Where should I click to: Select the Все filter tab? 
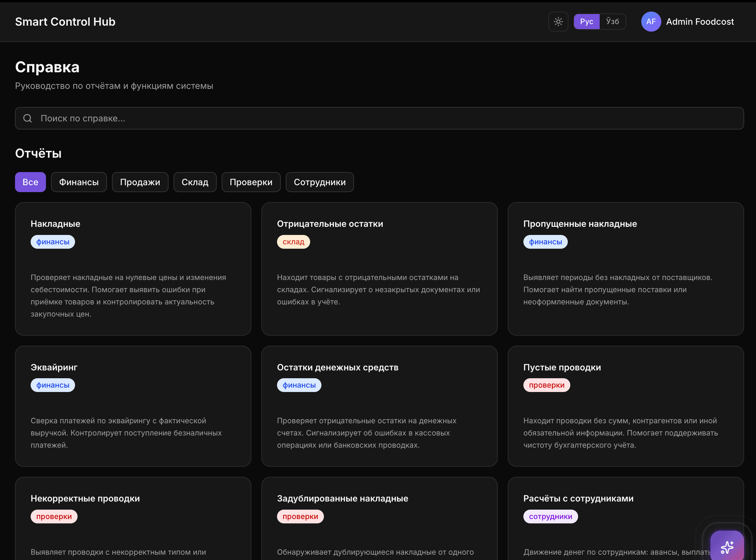coord(31,182)
